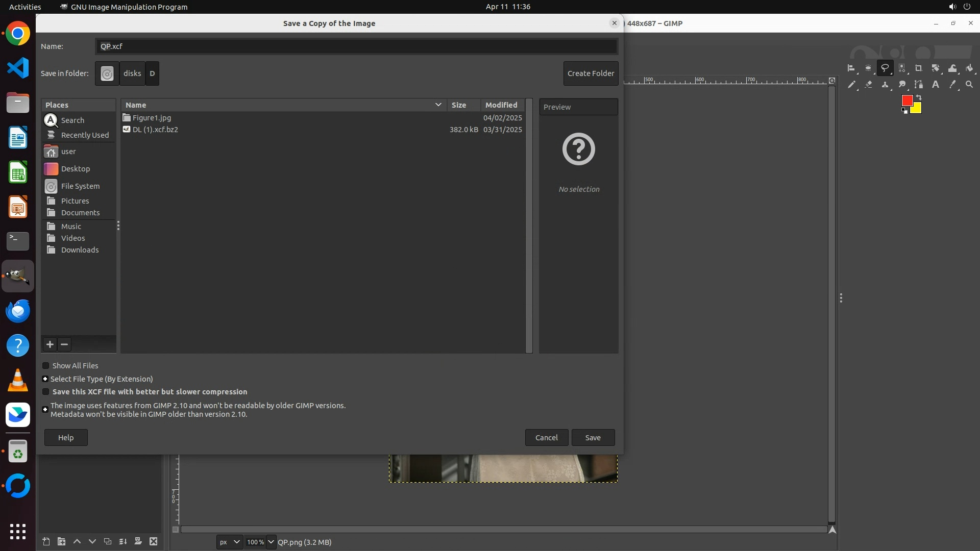The image size is (980, 551).
Task: Enable the Show All Files checkbox
Action: pos(46,366)
